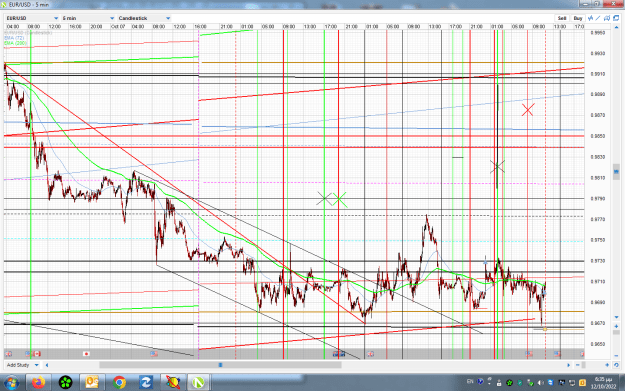Click the chart snapshot share icon
The image size is (625, 391).
(x=607, y=18)
